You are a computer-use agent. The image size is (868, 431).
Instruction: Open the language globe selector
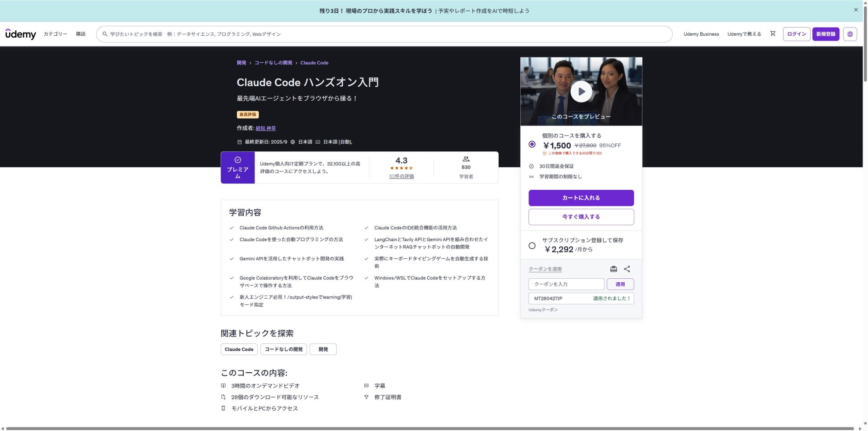coord(850,34)
